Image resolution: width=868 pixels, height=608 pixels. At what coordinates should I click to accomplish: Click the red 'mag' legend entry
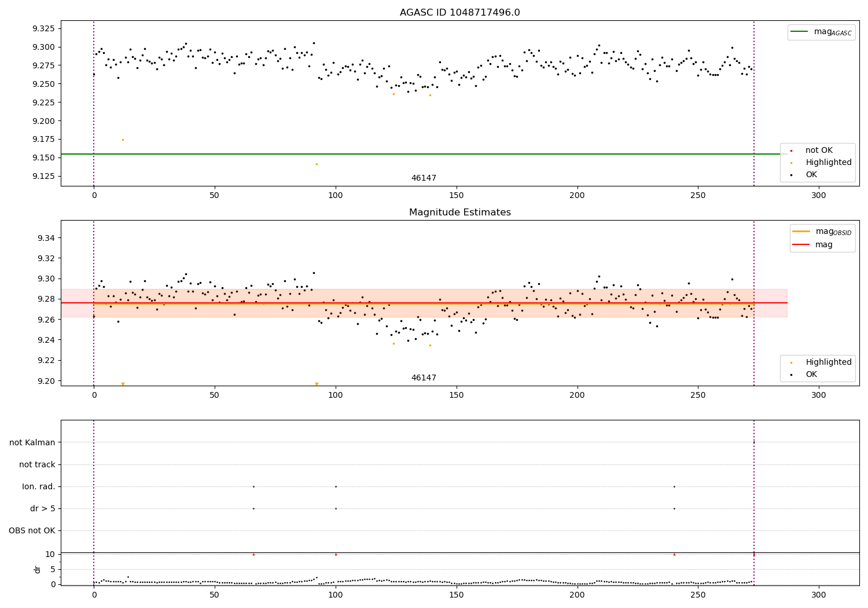[814, 244]
